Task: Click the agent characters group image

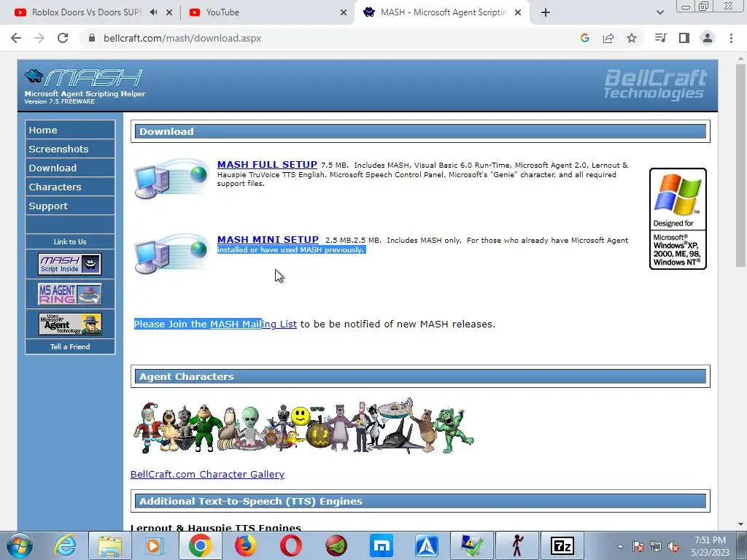Action: pyautogui.click(x=303, y=426)
